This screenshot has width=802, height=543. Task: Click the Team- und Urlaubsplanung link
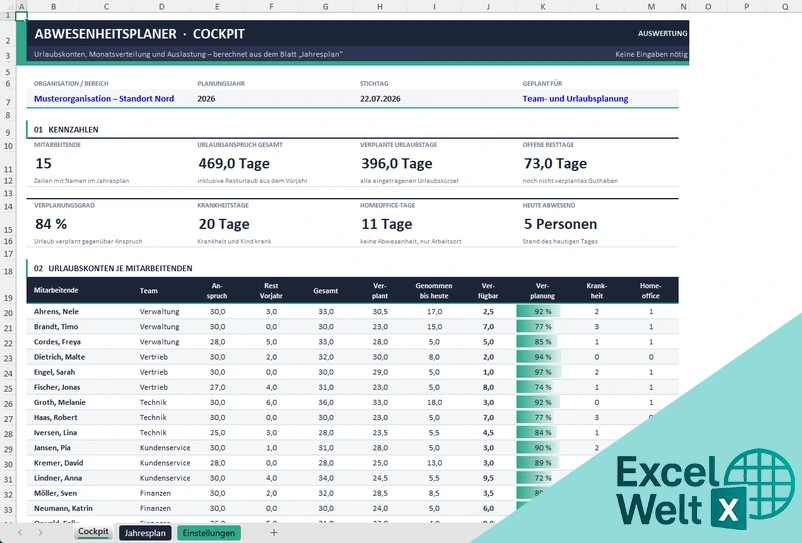575,99
